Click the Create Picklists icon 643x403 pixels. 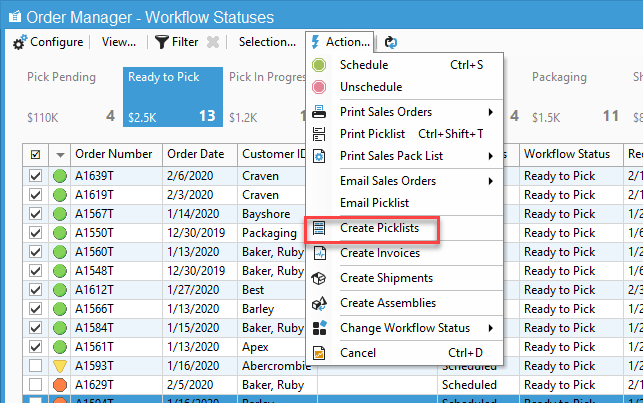click(x=319, y=228)
